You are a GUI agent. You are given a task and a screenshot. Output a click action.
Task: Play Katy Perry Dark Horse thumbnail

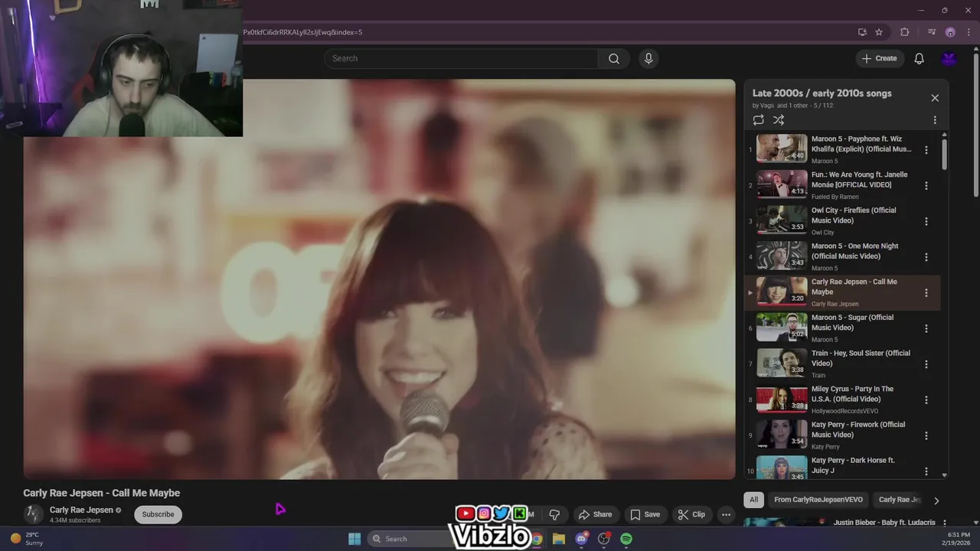782,468
